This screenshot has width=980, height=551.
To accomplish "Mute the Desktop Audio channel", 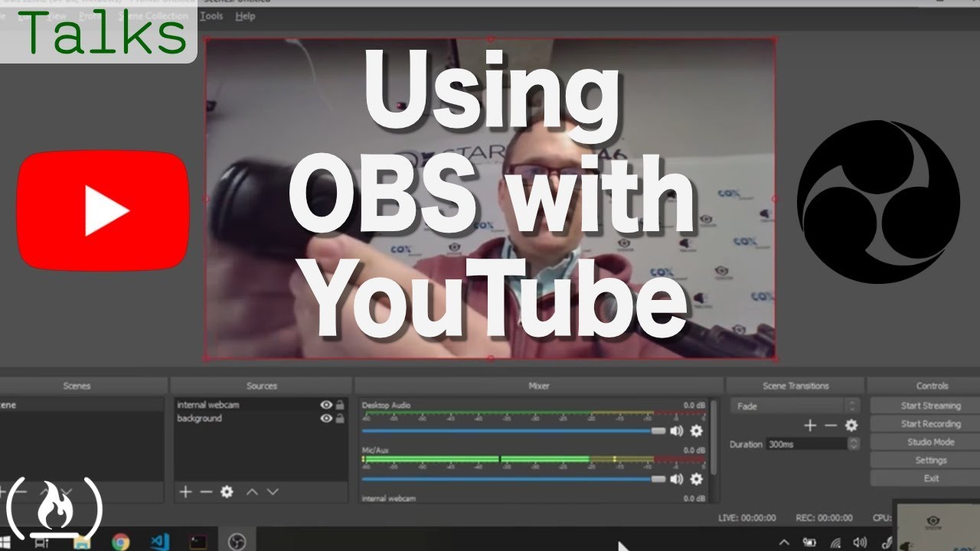I will tap(677, 431).
